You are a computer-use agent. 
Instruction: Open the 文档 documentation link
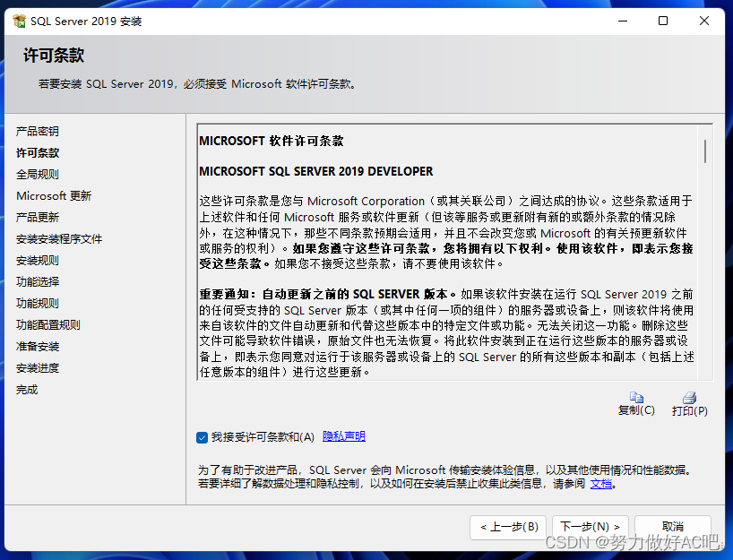pos(601,484)
